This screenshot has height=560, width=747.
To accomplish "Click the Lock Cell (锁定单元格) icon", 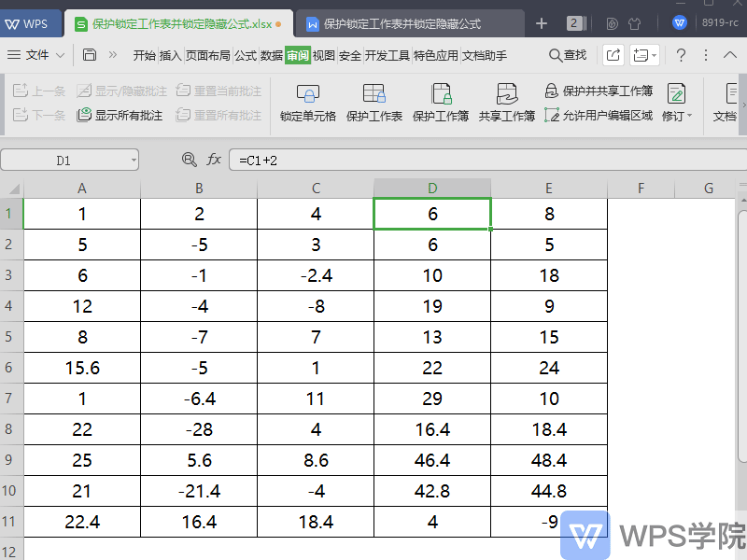I will point(308,93).
